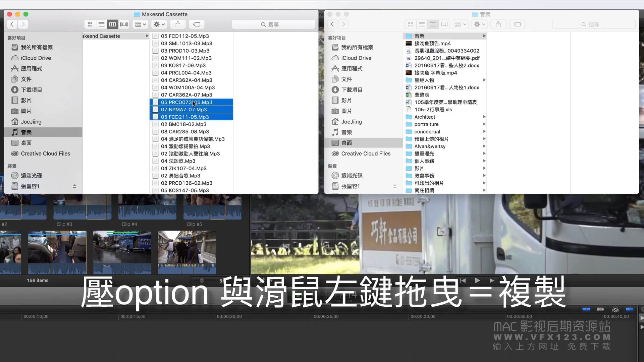Switch 音樂 Finder window to icon view
Screen dimensions: 644x362
410,24
